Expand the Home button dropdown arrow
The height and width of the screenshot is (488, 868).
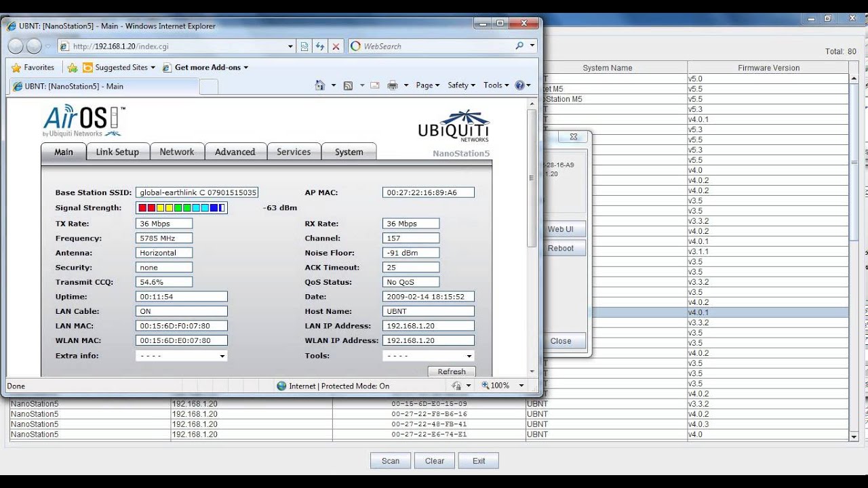click(333, 85)
